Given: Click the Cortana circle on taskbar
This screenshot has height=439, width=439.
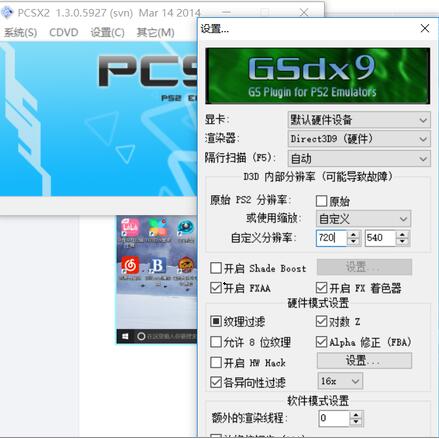Looking at the screenshot, I should tap(141, 337).
